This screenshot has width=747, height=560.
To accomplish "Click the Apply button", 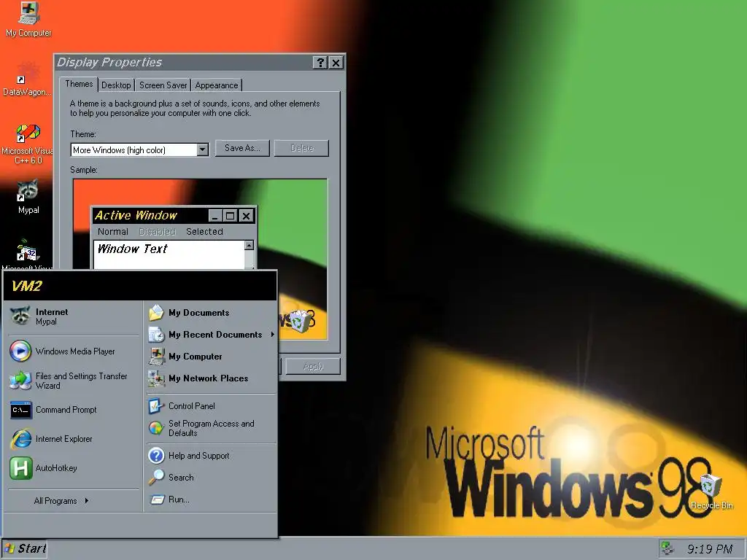I will coord(313,366).
